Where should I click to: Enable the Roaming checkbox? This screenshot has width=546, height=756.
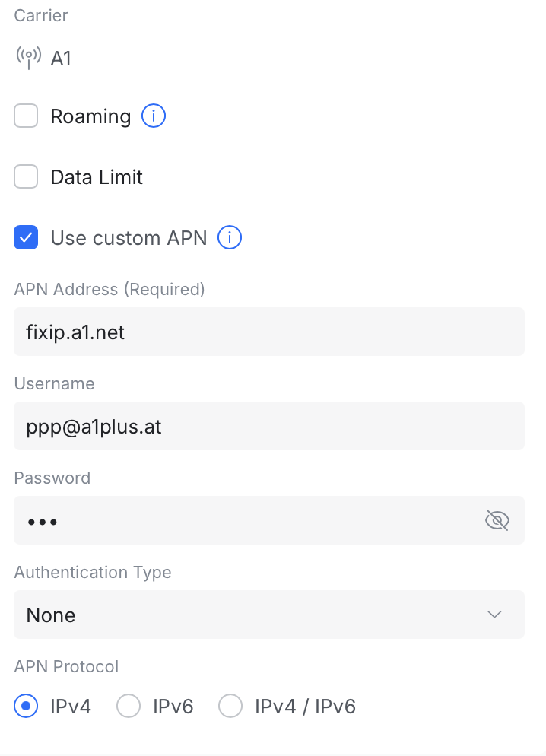(26, 116)
